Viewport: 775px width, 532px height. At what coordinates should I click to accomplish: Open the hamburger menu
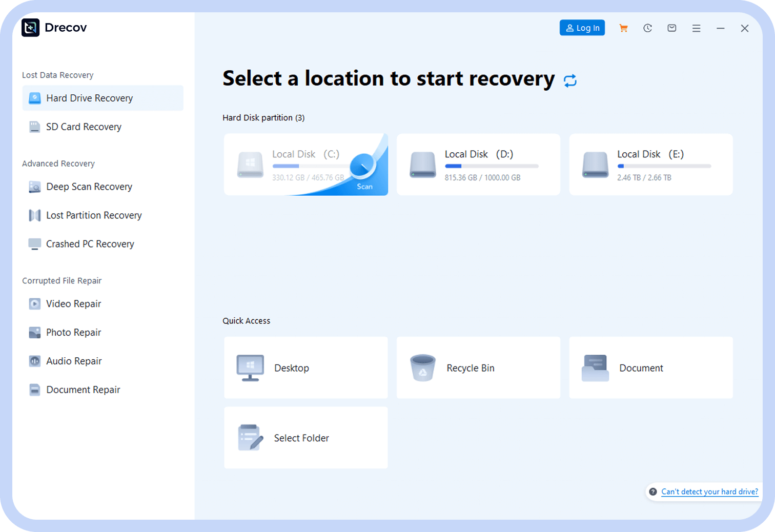[x=696, y=28]
